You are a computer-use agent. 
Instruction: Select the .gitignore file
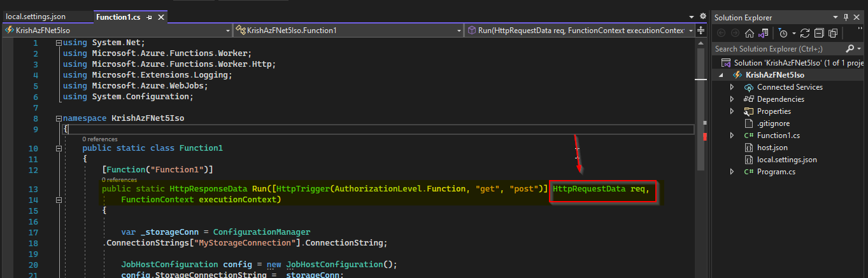tap(773, 123)
